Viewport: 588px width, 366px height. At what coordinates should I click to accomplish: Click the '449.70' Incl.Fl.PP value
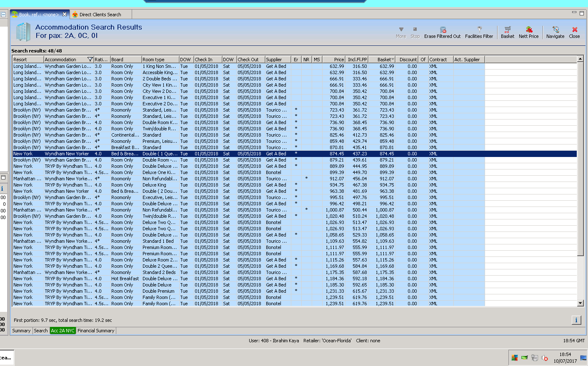tap(360, 172)
